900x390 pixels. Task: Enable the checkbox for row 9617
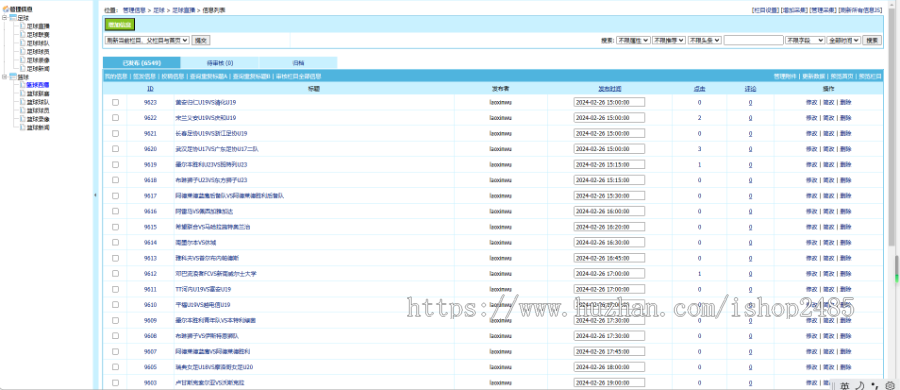click(115, 196)
